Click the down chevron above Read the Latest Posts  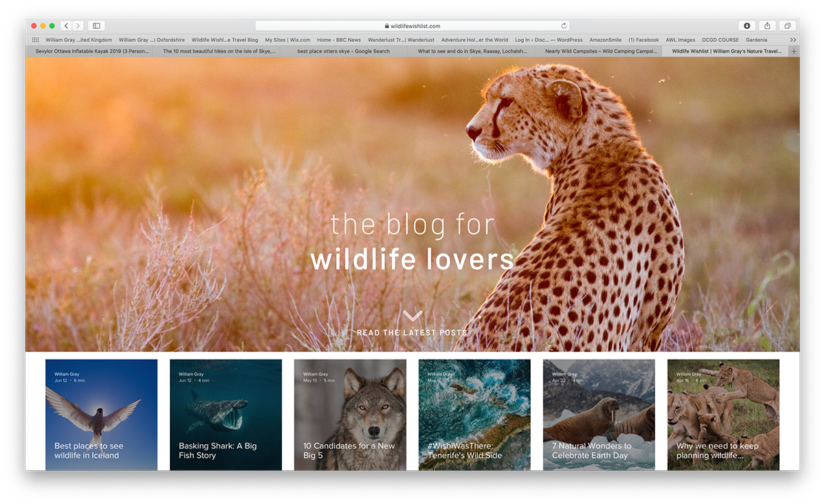412,316
